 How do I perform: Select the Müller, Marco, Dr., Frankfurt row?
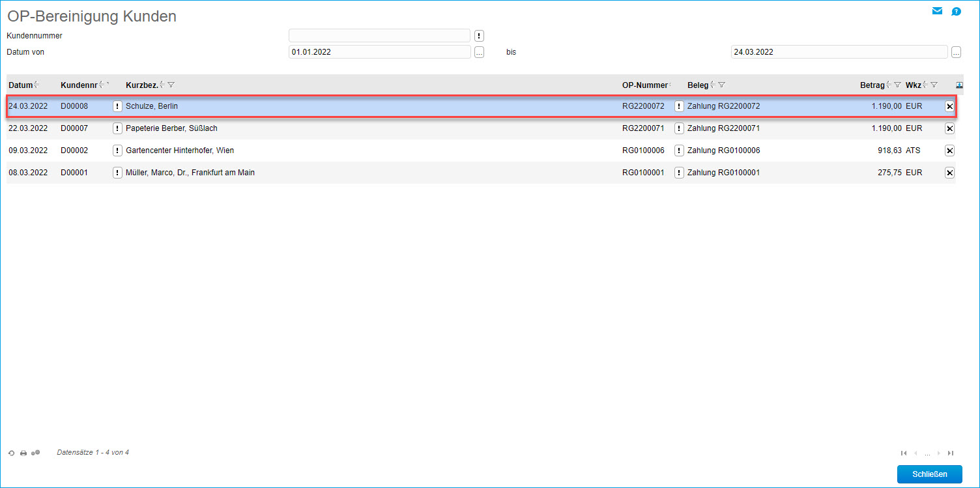point(481,173)
